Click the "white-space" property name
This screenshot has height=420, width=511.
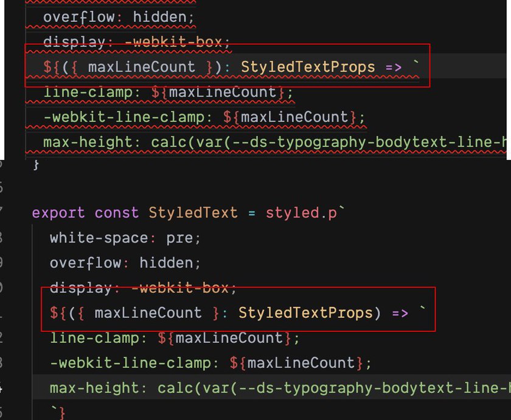coord(99,238)
